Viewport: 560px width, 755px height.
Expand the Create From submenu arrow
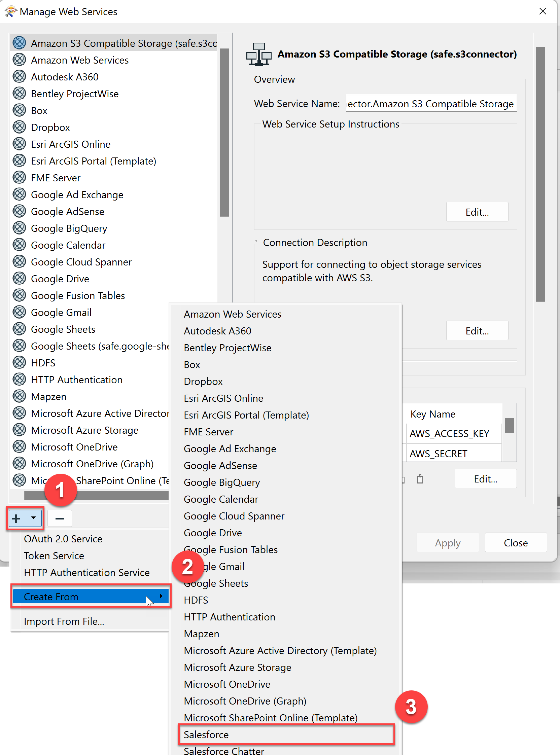pyautogui.click(x=161, y=596)
